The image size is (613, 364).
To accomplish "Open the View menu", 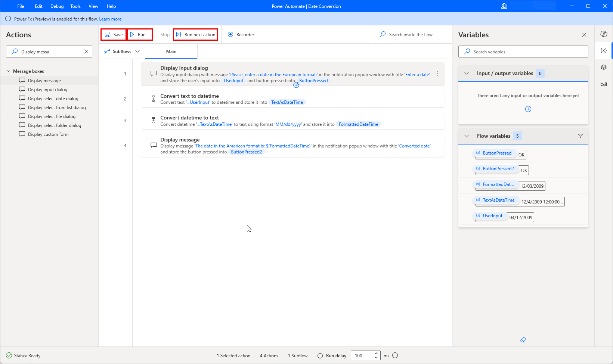I will click(93, 6).
